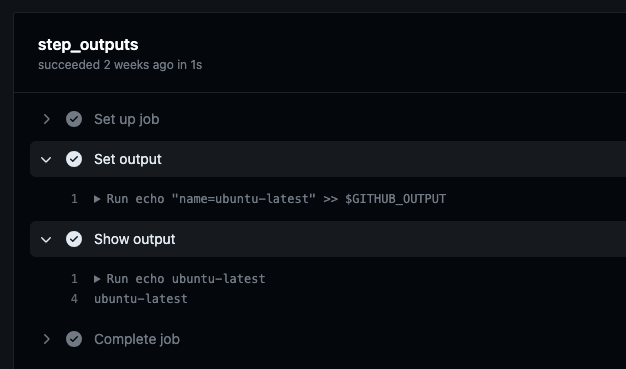Expand the Run echo name=ubuntu-latest disclosure triangle
626x369 pixels.
97,199
